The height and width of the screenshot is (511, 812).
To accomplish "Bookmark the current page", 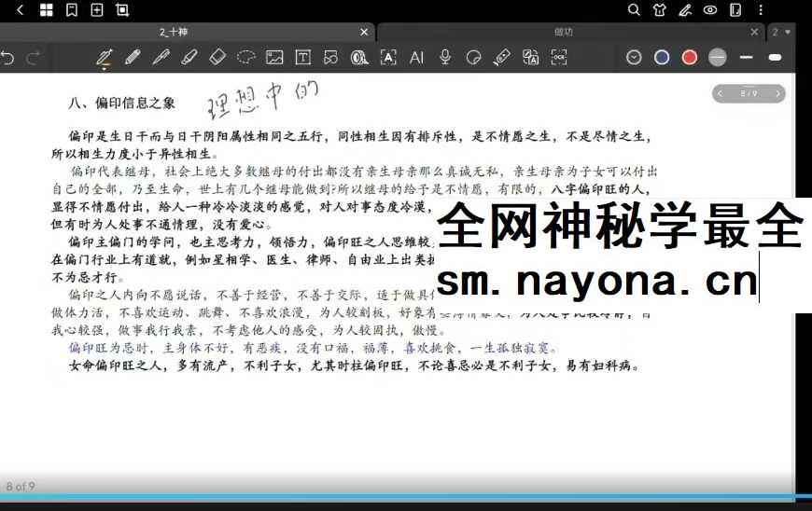I will click(72, 10).
